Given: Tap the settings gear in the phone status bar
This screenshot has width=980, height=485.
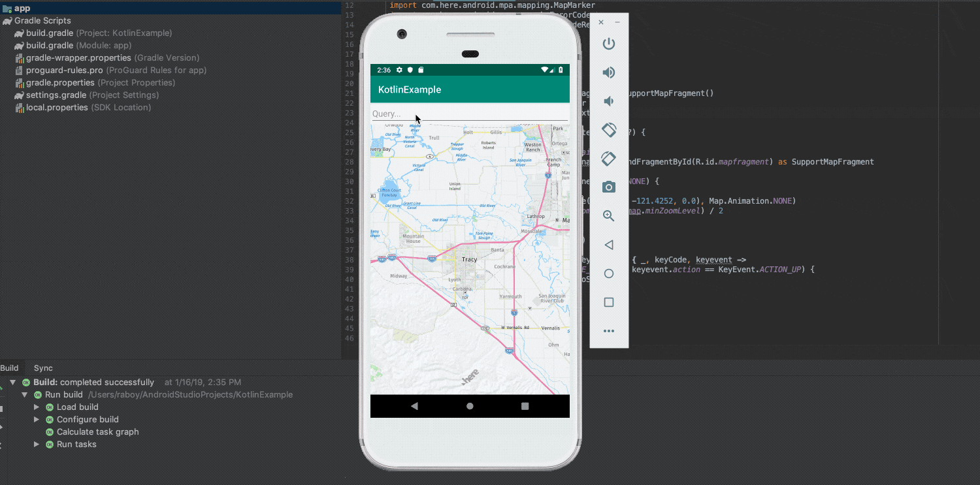Looking at the screenshot, I should (x=399, y=70).
